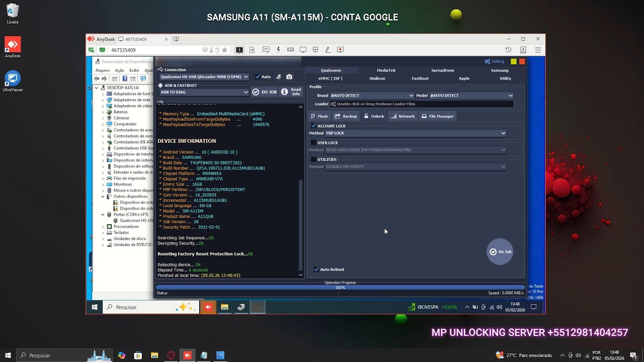Switch to the File Manager tab
644x362 pixels.
pos(438,116)
